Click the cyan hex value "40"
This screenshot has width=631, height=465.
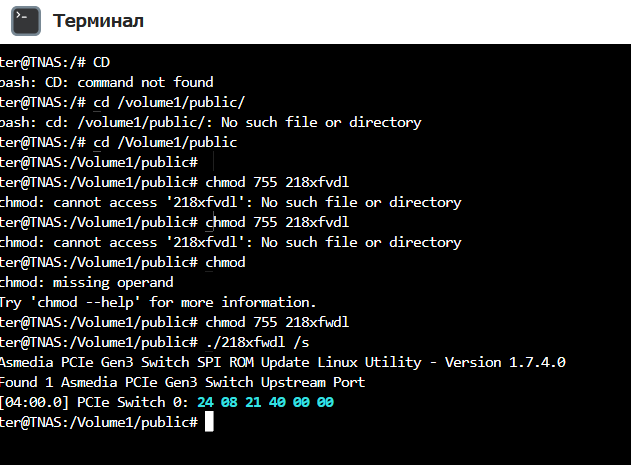click(x=277, y=403)
